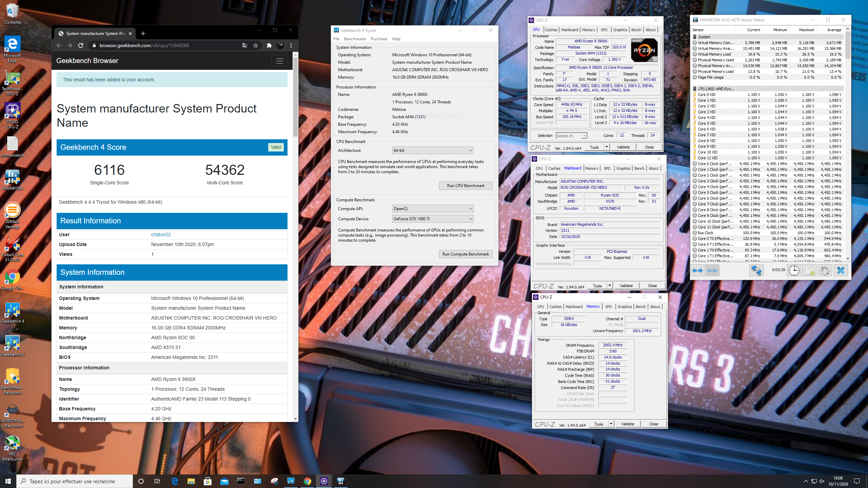
Task: Open new Chrome tab with plus button
Action: 143,34
